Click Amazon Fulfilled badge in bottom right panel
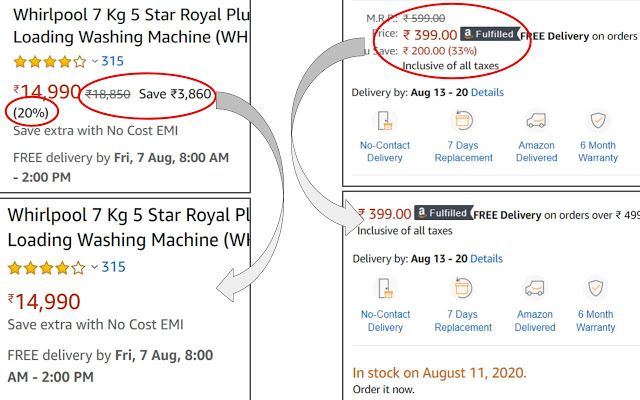Screen dimensions: 640x400 (x=443, y=213)
